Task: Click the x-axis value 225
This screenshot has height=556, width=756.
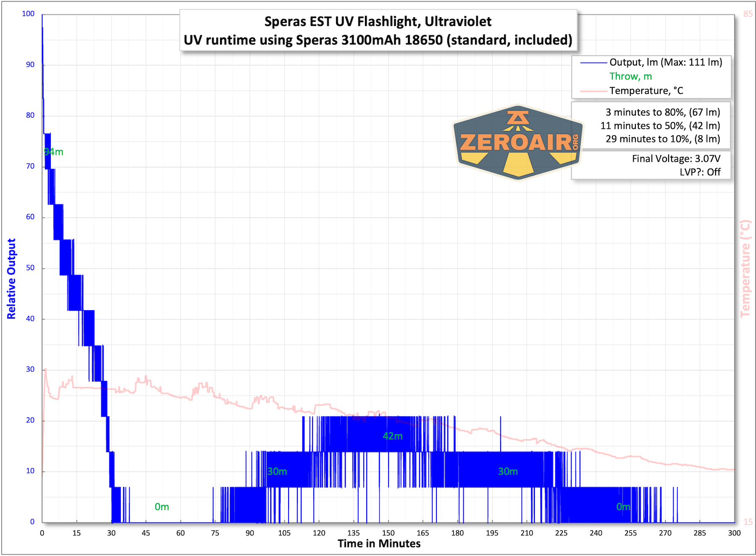Action: point(562,533)
